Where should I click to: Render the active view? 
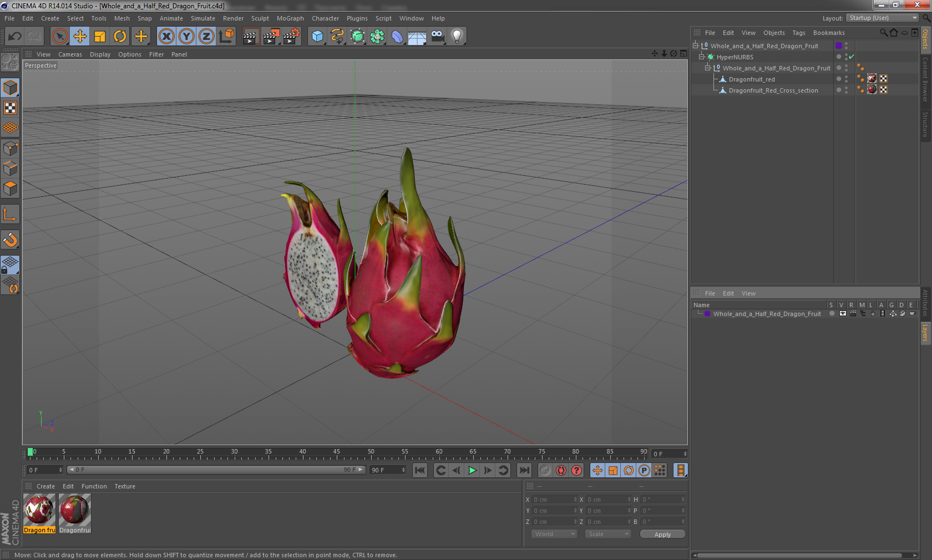point(251,37)
